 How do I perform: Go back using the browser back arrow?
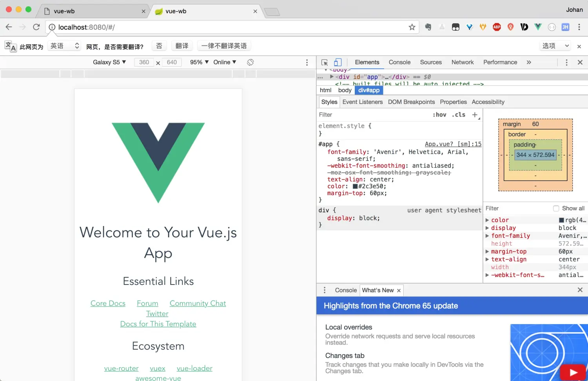(x=9, y=27)
